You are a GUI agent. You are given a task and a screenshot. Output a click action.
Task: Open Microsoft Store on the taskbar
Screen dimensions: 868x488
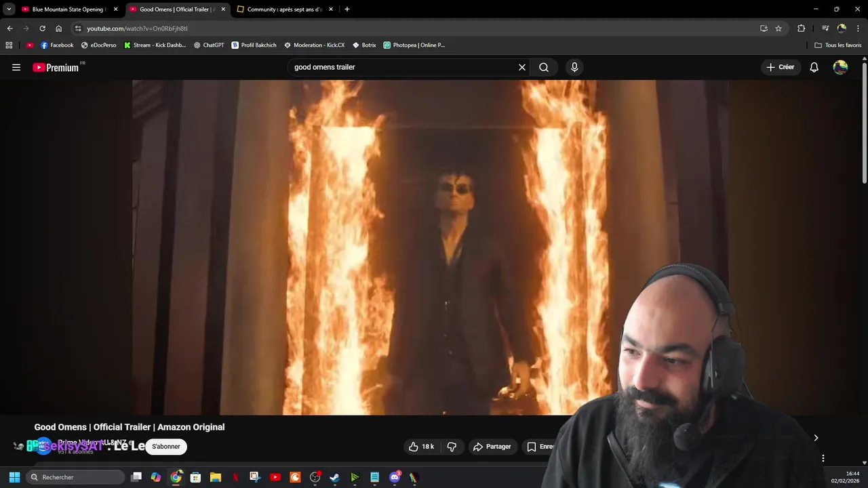point(195,477)
